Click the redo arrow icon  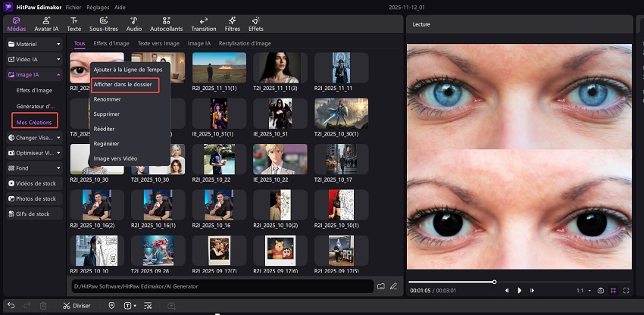27,306
